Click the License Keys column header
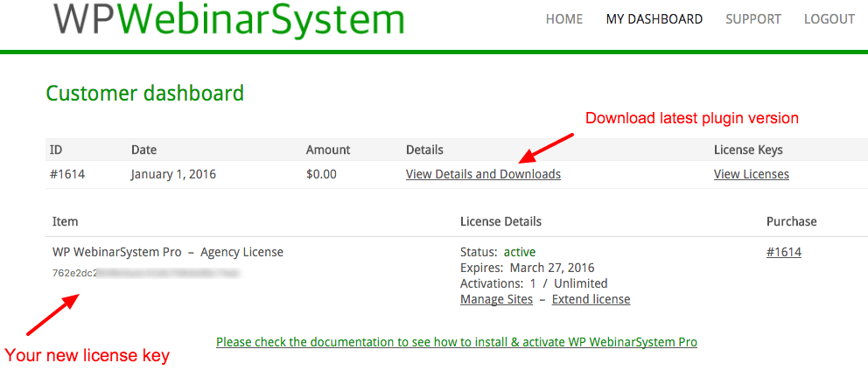This screenshot has height=377, width=868. [x=748, y=150]
